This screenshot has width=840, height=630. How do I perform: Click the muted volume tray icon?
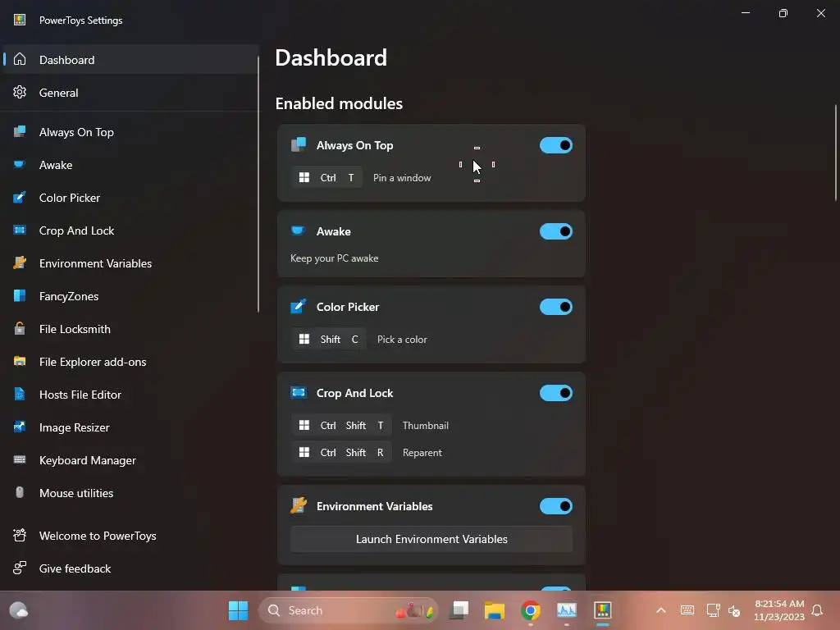pos(734,610)
